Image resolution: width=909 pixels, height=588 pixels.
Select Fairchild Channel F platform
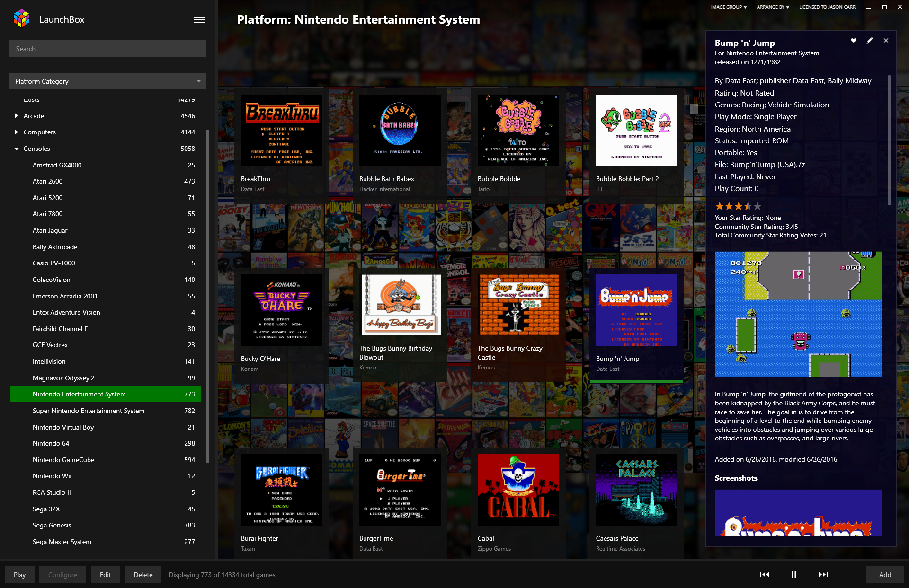pos(105,329)
